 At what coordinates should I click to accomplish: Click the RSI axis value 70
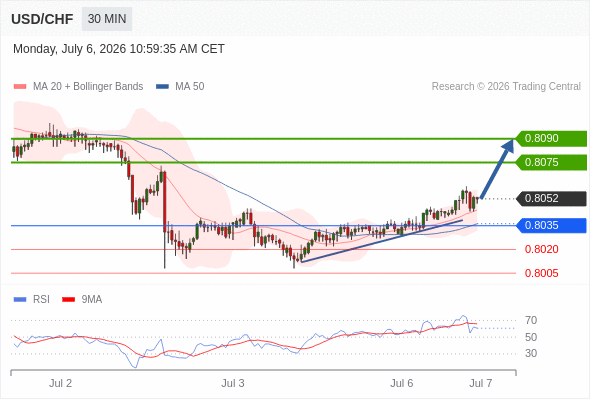coord(531,321)
